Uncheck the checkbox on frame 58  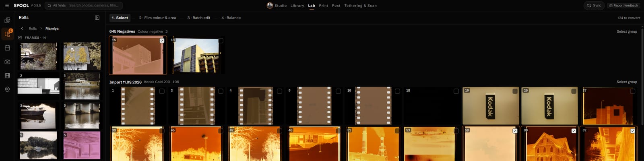[515, 131]
